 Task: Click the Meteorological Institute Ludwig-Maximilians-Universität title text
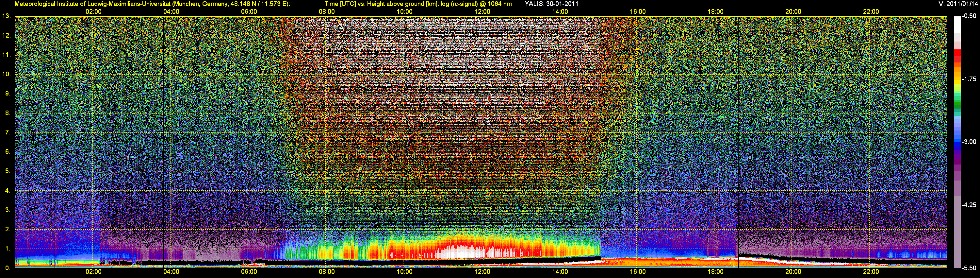tap(152, 4)
